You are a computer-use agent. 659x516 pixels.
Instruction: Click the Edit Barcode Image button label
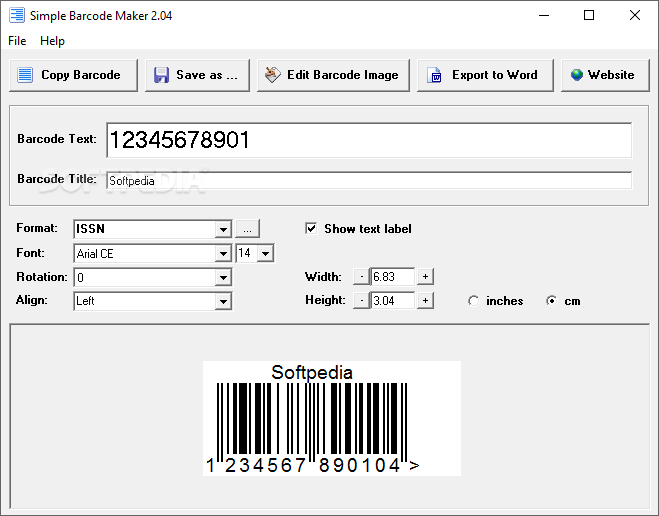point(343,75)
